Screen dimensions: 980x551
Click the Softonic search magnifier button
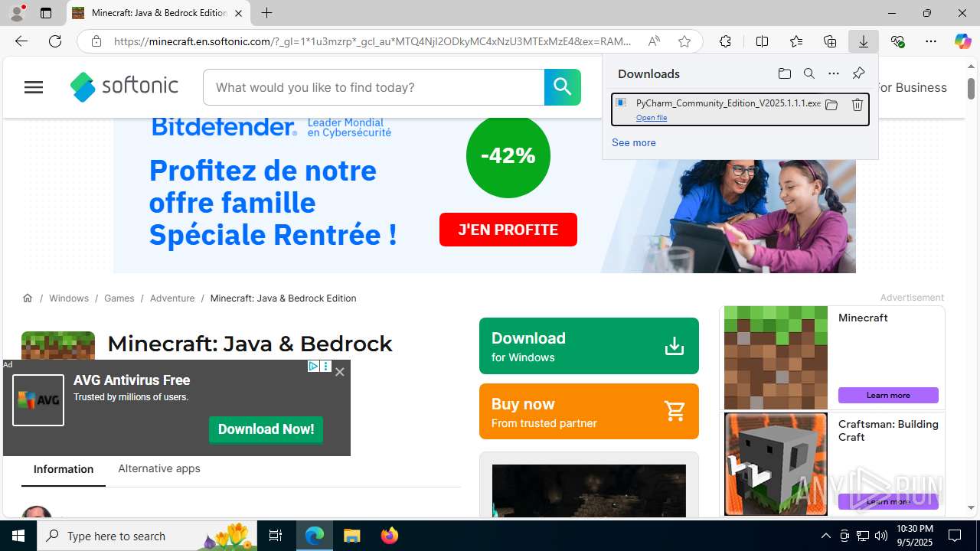(x=563, y=87)
